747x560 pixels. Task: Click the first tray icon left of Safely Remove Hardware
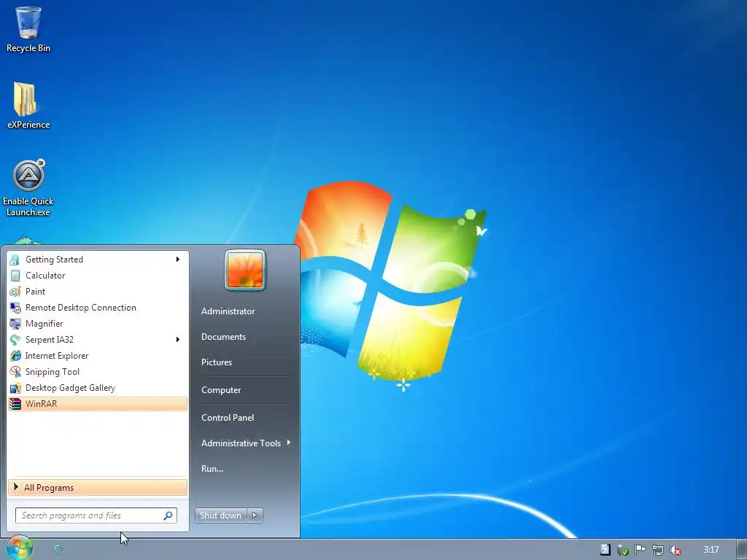tap(605, 550)
